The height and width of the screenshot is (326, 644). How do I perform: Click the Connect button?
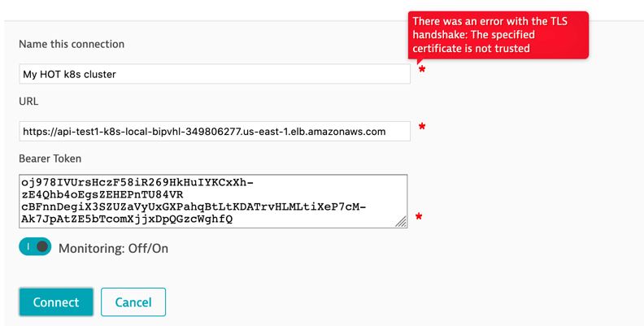click(x=56, y=302)
